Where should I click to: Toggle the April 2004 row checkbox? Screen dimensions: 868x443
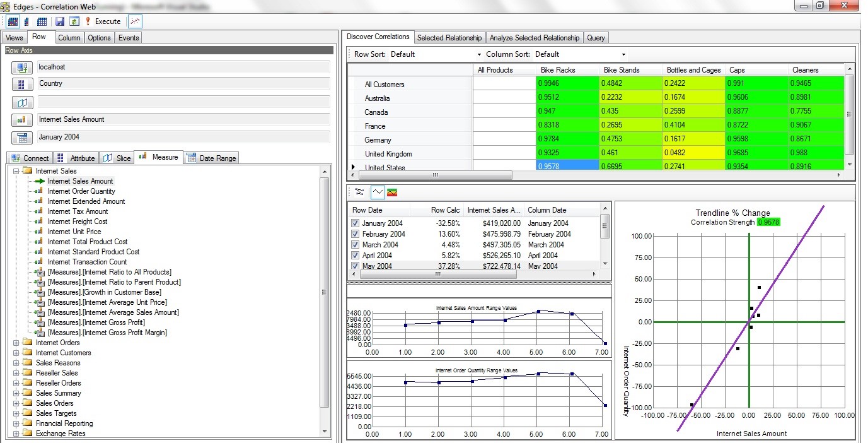pos(356,256)
